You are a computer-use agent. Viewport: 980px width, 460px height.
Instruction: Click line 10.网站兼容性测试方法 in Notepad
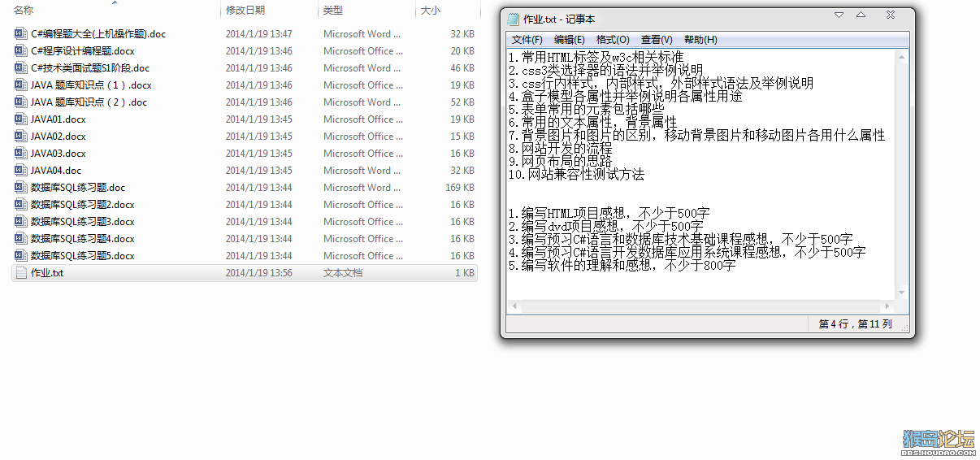(x=576, y=174)
